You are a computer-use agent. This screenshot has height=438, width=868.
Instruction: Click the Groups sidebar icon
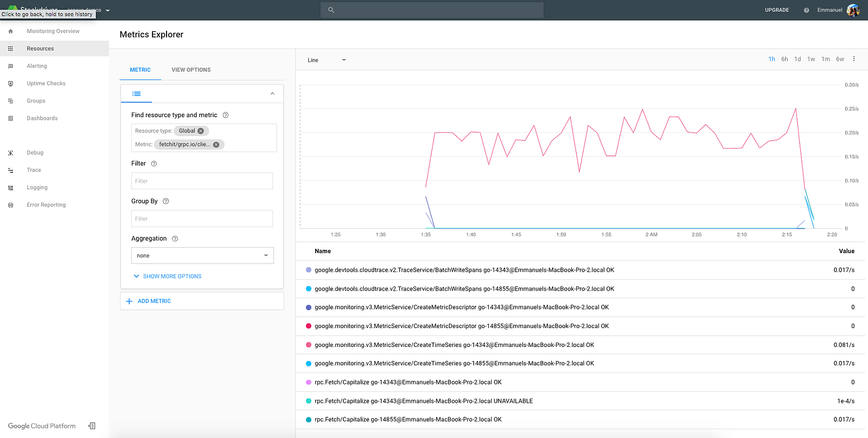10,101
